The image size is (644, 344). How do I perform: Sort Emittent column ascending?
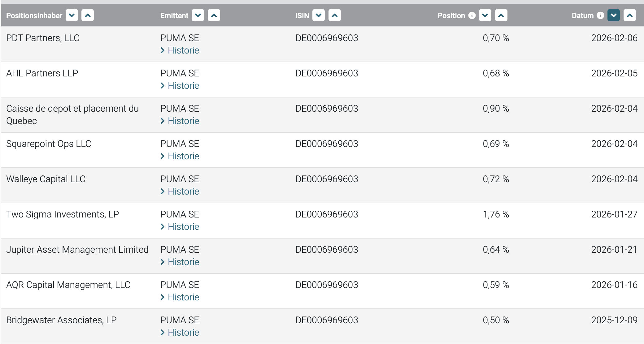pos(214,15)
